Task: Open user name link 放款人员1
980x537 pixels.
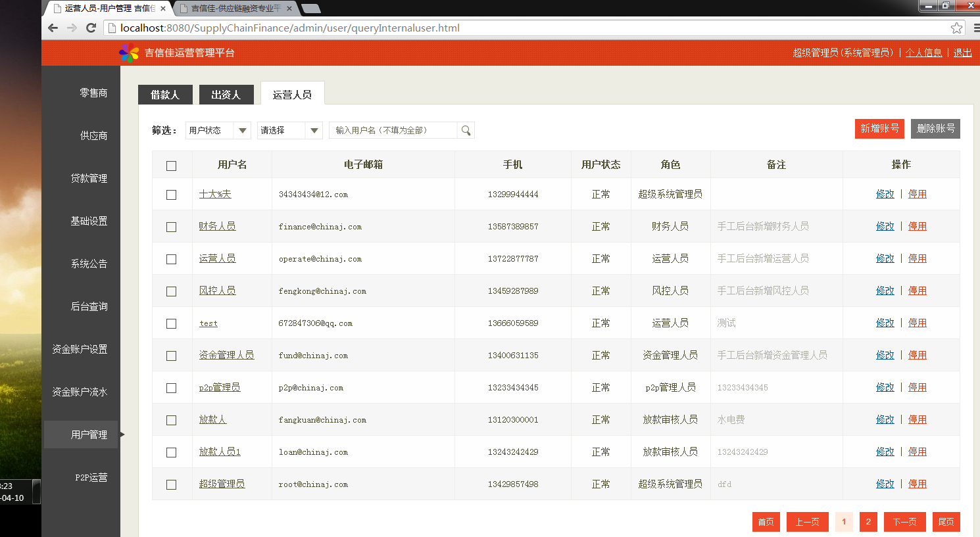Action: pyautogui.click(x=220, y=452)
